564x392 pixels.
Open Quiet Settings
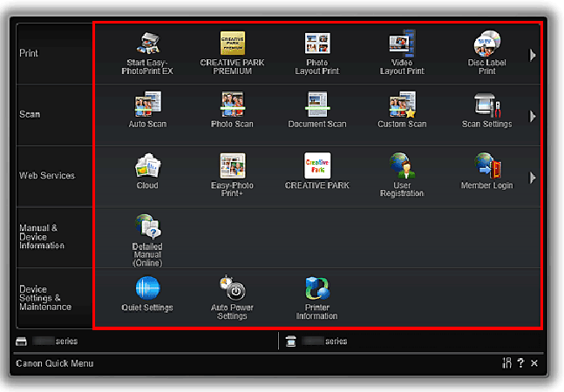(x=147, y=294)
